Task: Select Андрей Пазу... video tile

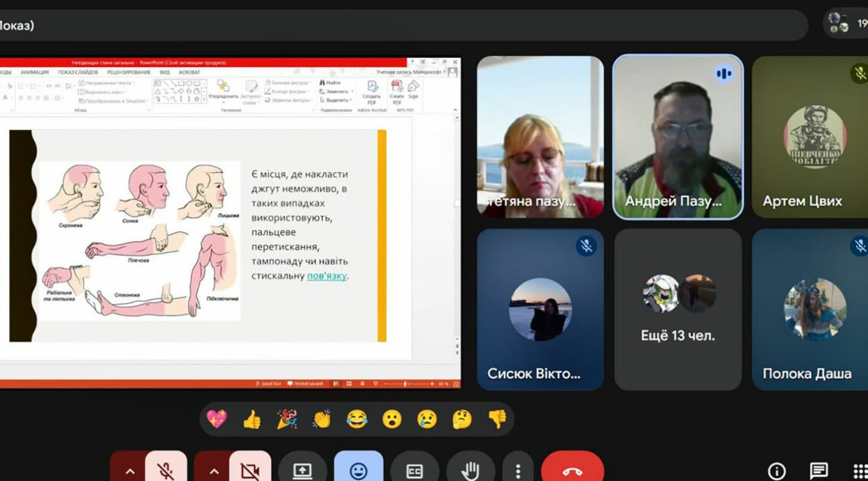Action: click(x=678, y=137)
